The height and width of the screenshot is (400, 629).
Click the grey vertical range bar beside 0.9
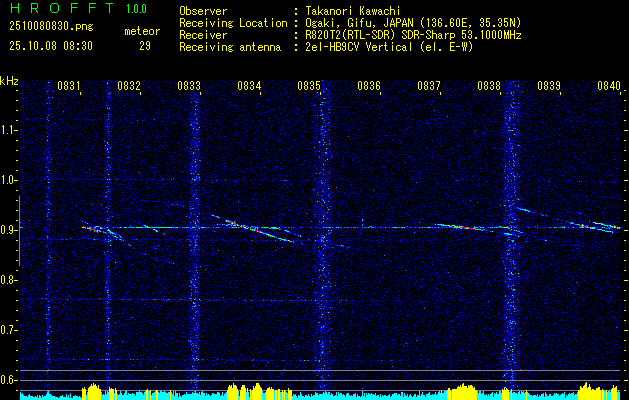coord(20,231)
